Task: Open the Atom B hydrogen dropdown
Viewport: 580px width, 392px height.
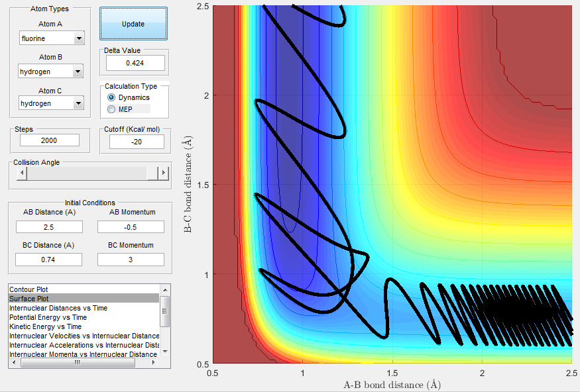Action: (50, 72)
